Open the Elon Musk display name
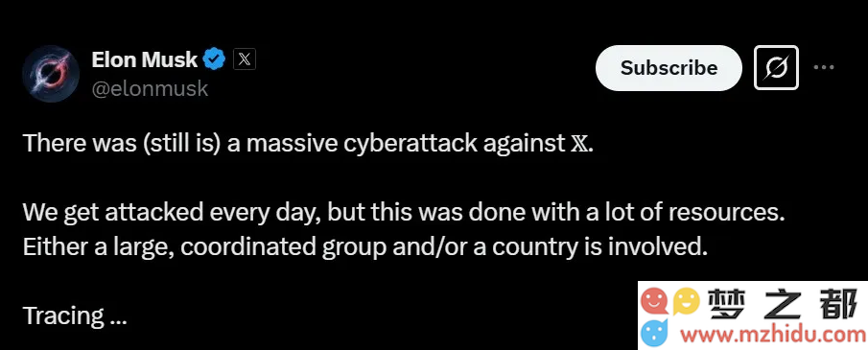The image size is (868, 350). coord(144,59)
